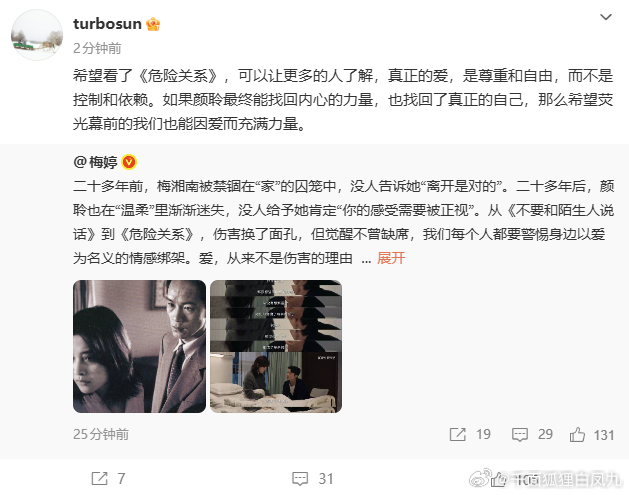Click the turbosun username
Image resolution: width=629 pixels, height=495 pixels.
coord(107,24)
